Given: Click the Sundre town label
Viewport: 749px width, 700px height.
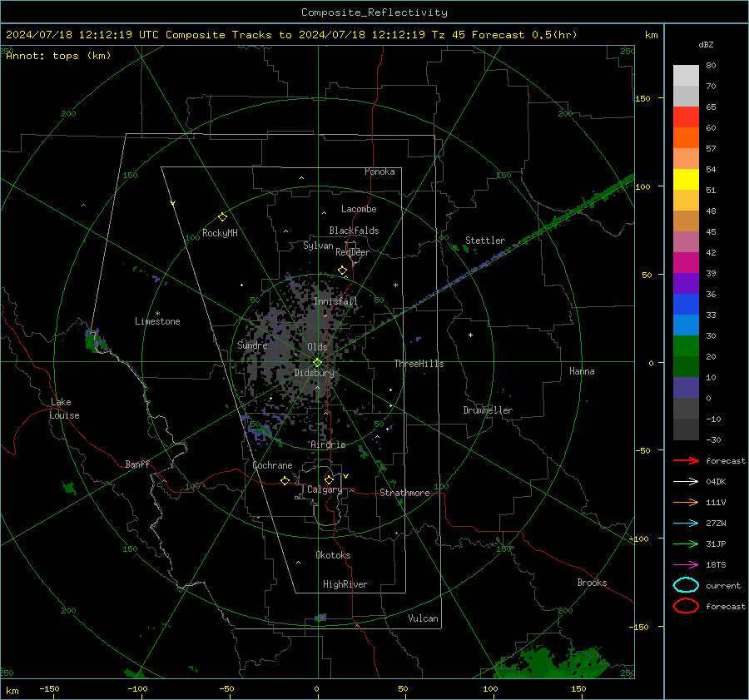Looking at the screenshot, I should [252, 345].
